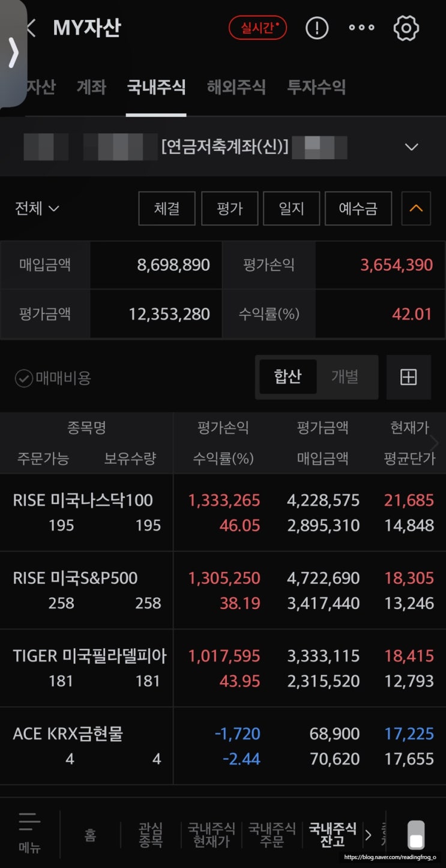Switch to 개별 view mode

[x=345, y=377]
